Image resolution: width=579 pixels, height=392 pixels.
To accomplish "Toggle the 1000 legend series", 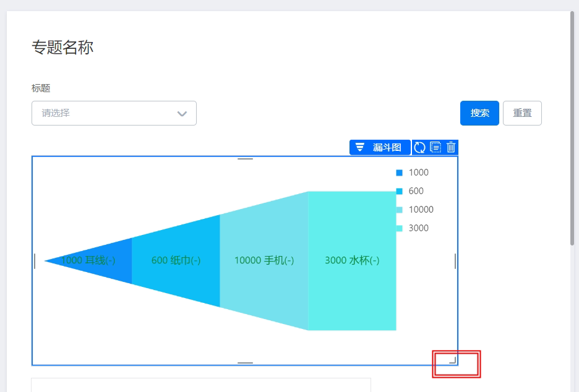I will point(412,173).
